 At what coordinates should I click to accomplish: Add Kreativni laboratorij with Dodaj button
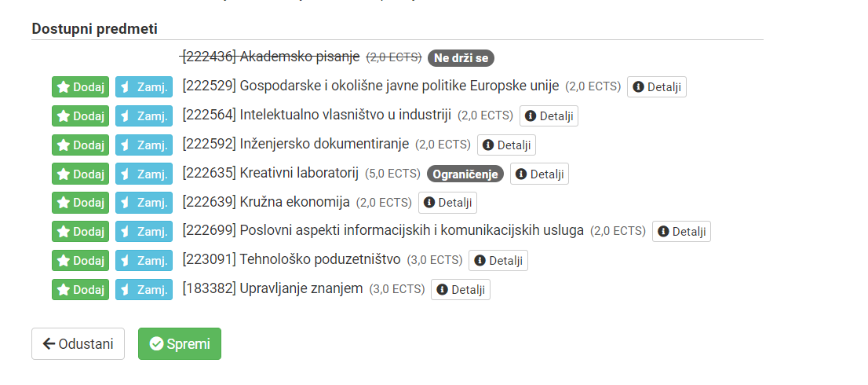[80, 174]
